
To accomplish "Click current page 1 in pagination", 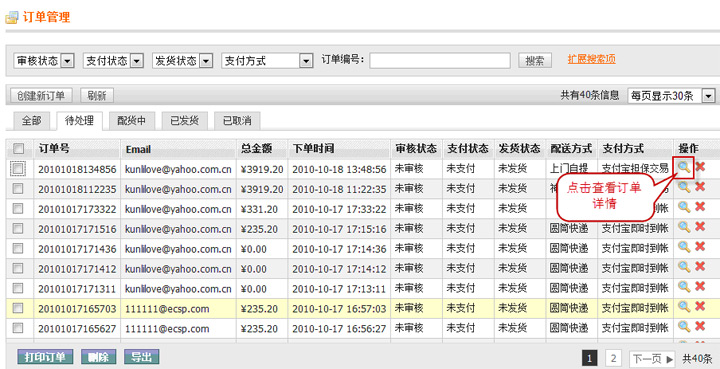I will (590, 358).
